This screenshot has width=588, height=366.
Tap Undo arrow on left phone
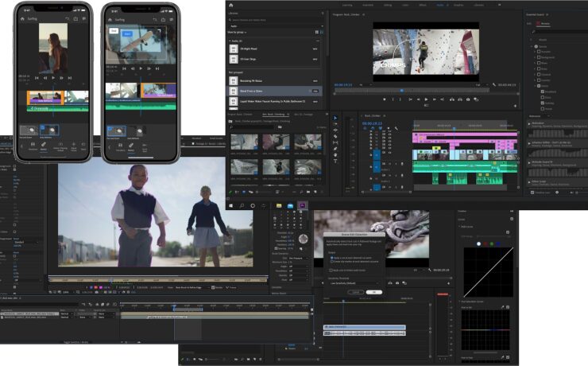(68, 18)
